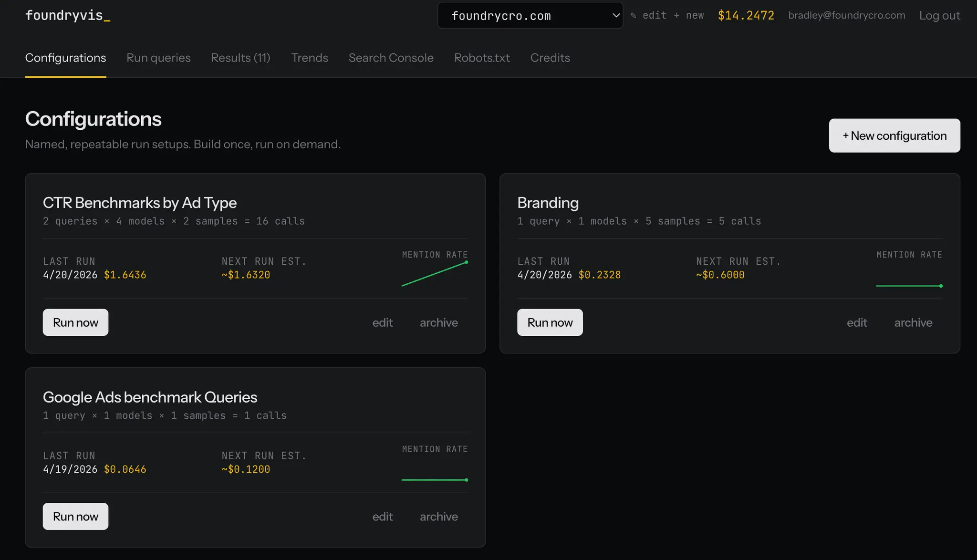Edit the CTR Benchmarks by Ad Type configuration
The image size is (977, 560).
click(383, 322)
